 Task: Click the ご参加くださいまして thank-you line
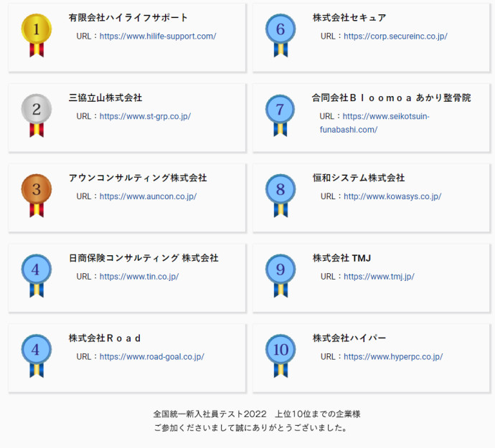[250, 428]
